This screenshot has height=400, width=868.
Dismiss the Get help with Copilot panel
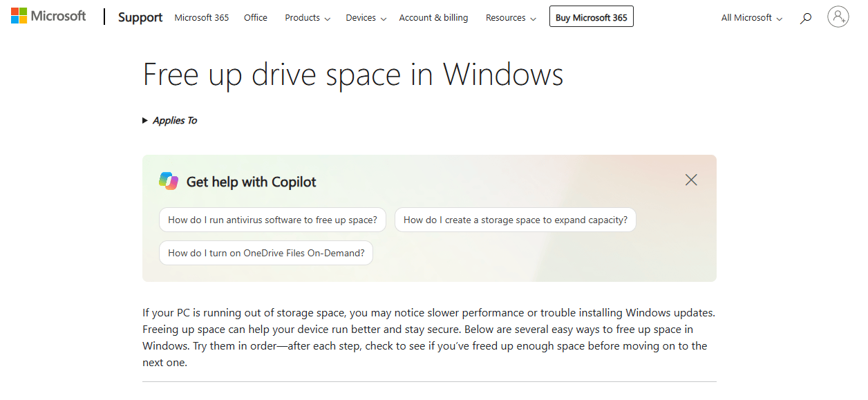click(691, 180)
